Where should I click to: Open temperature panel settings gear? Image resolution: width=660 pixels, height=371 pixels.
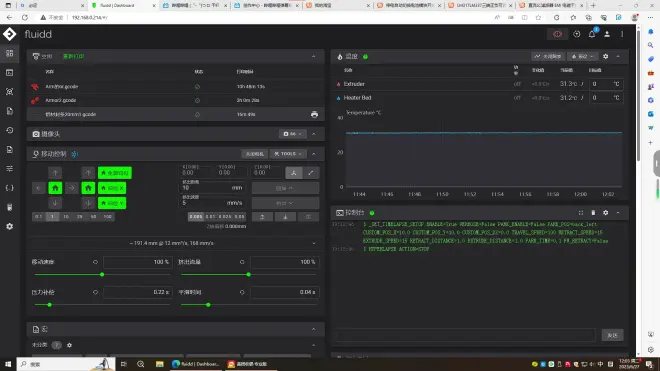point(605,56)
